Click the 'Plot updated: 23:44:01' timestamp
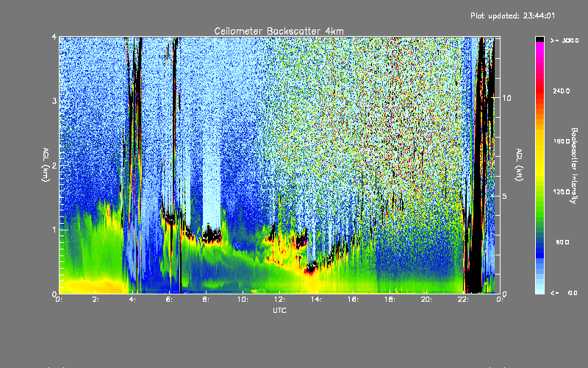 [x=512, y=15]
